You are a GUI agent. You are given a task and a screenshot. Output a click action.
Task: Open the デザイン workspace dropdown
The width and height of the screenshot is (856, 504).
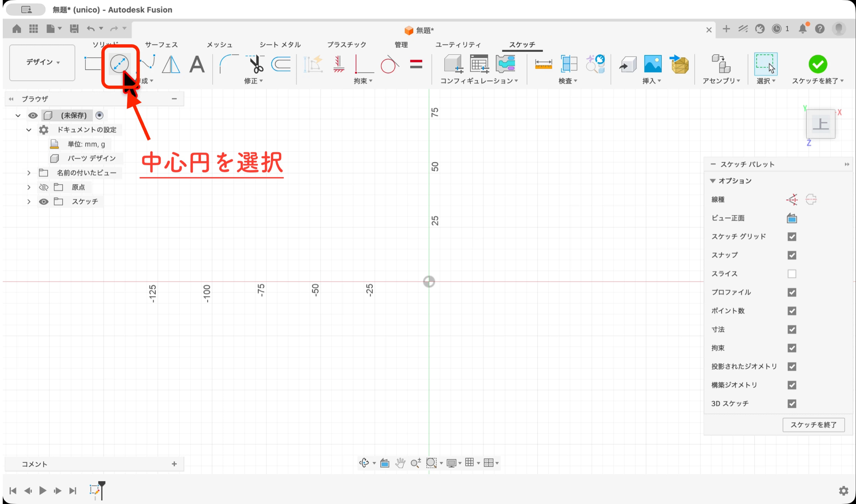pos(42,62)
